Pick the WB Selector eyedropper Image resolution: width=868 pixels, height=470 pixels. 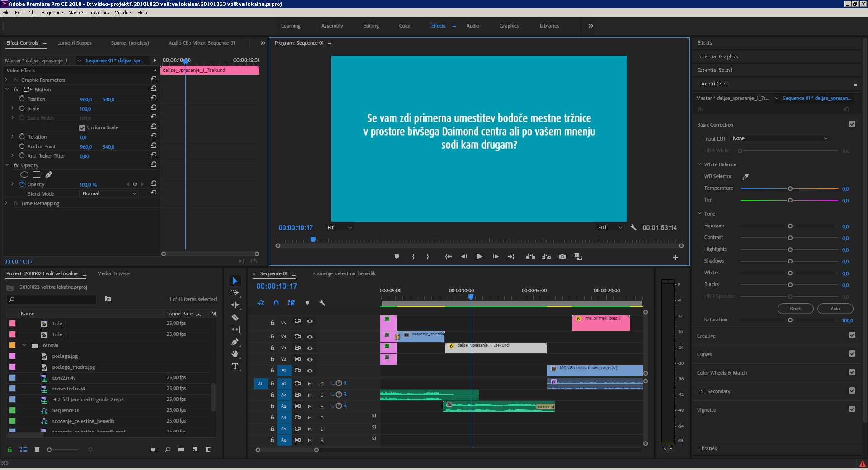(x=745, y=176)
